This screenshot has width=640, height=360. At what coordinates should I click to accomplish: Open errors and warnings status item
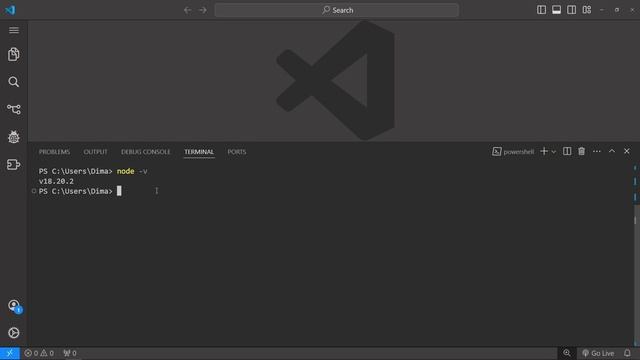[x=39, y=353]
